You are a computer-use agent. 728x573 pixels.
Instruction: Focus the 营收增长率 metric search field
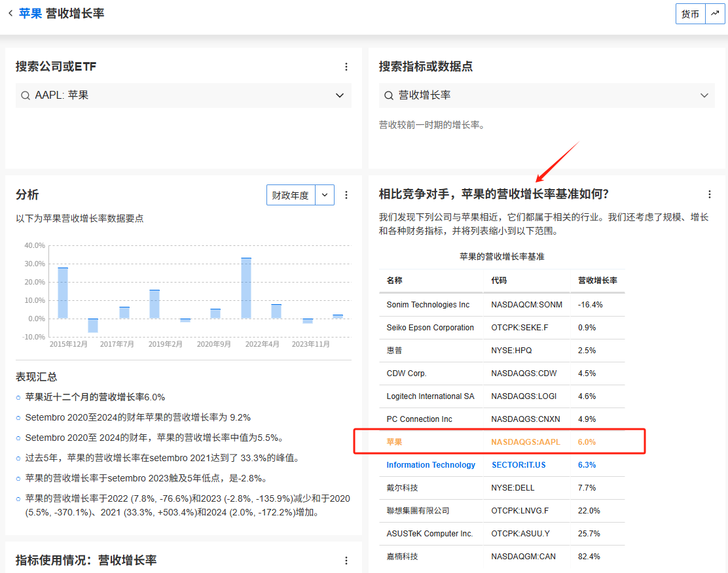click(x=547, y=95)
